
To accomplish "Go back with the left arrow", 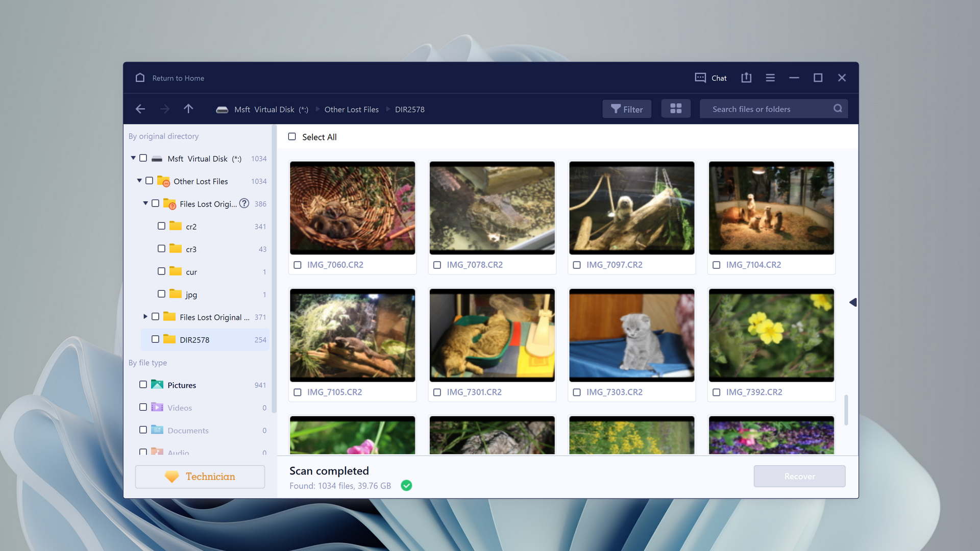I will click(140, 109).
